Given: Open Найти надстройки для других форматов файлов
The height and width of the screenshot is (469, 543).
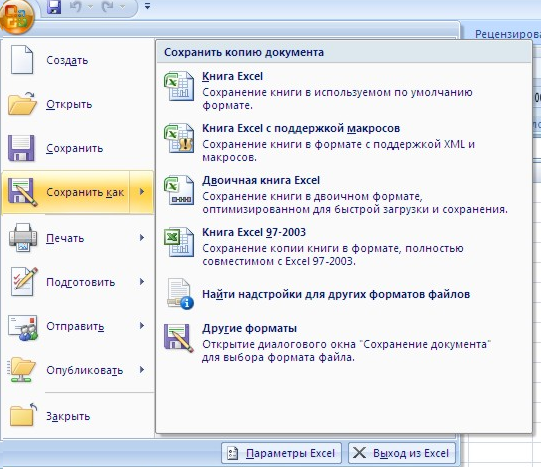Looking at the screenshot, I should (x=344, y=294).
